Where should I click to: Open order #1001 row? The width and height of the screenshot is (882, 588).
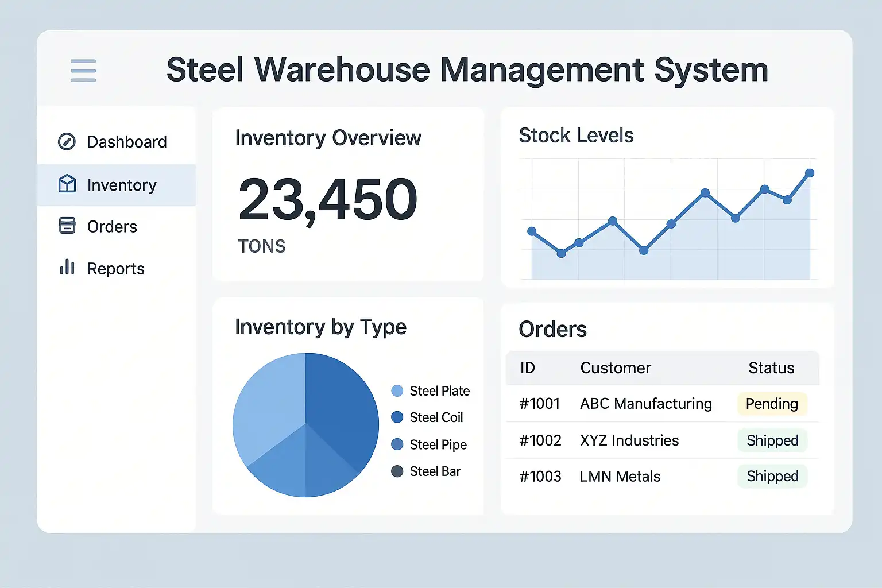tap(540, 404)
